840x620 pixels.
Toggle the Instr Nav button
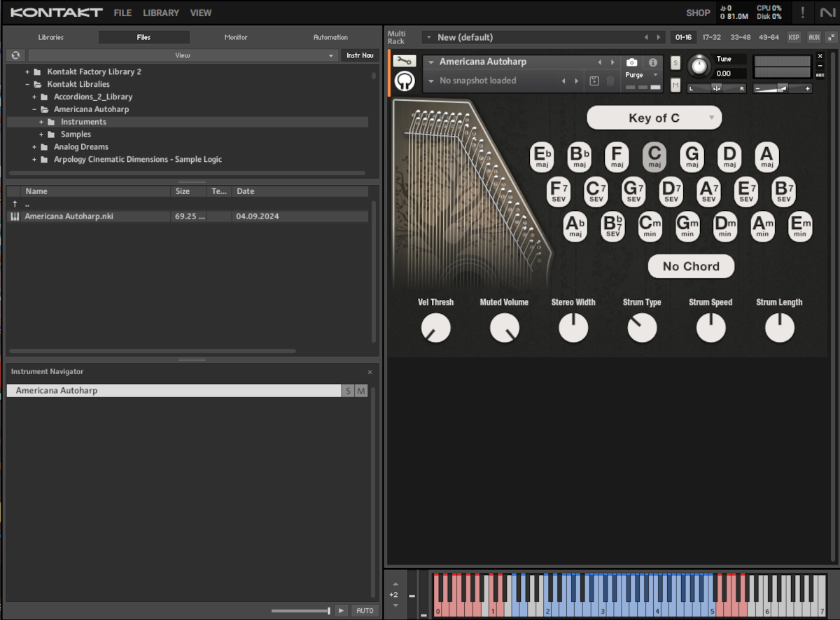360,55
